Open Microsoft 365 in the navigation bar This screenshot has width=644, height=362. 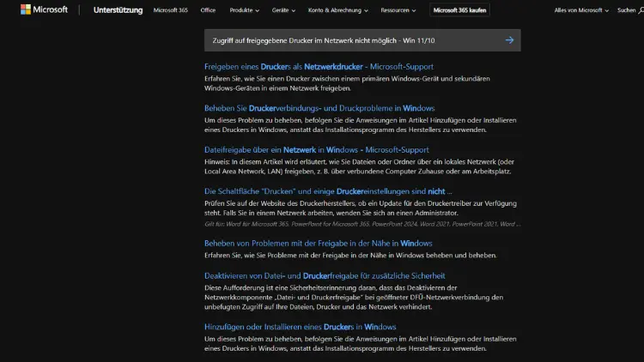171,10
